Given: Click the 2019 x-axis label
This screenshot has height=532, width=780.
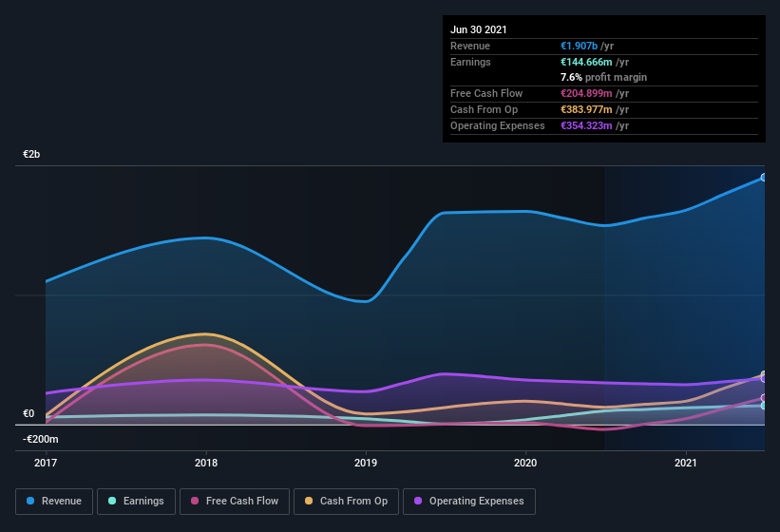Looking at the screenshot, I should (366, 463).
